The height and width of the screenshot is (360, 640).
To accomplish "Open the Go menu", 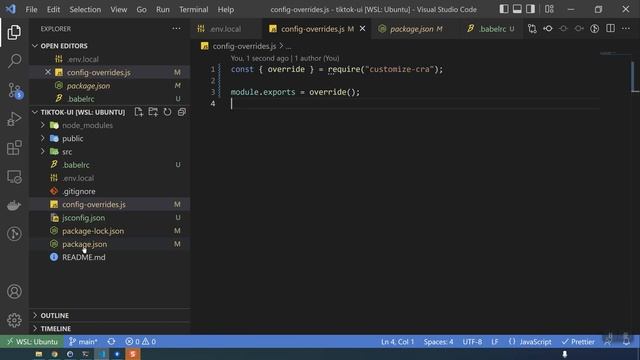I will 141,9.
